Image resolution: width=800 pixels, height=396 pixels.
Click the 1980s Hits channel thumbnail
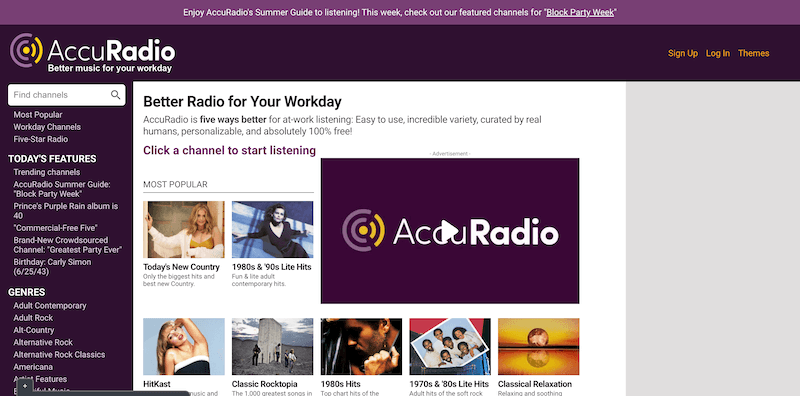point(361,346)
